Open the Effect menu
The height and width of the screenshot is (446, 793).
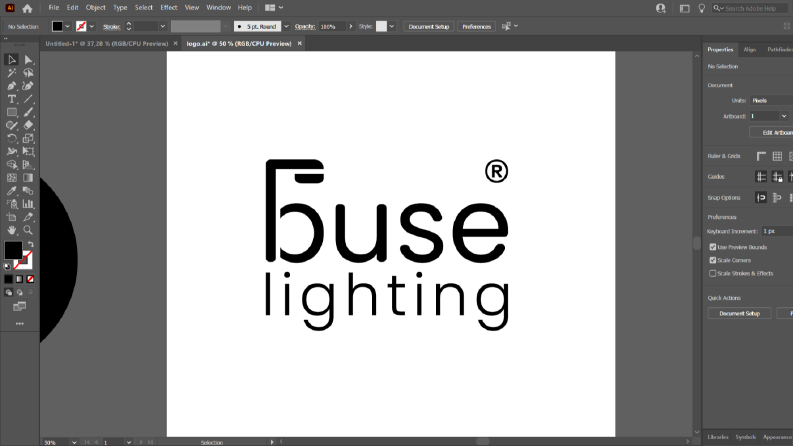(168, 8)
